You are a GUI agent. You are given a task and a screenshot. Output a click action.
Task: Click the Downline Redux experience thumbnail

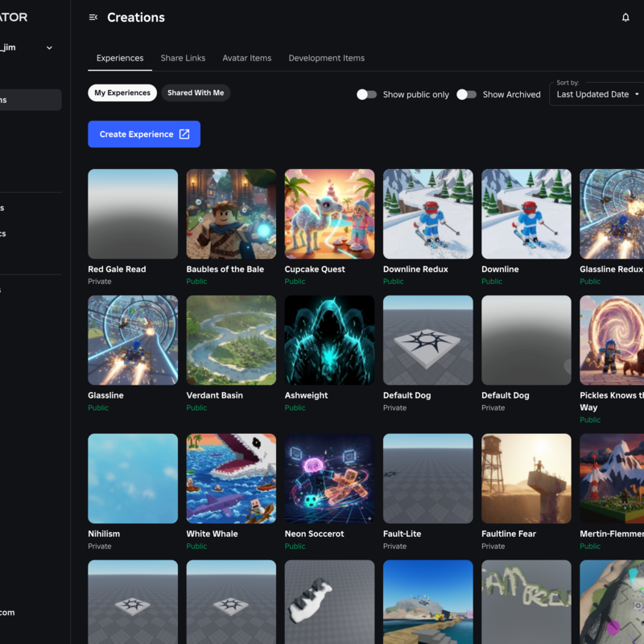[x=427, y=213]
